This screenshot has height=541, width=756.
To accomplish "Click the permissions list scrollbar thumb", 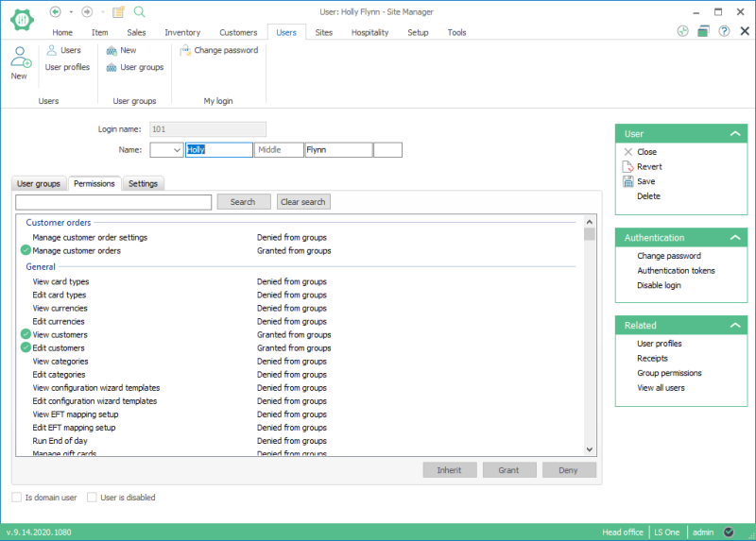I will click(x=589, y=234).
